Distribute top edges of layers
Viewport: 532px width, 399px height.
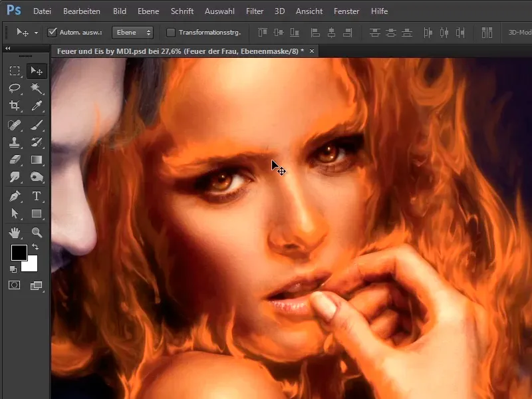coord(374,33)
